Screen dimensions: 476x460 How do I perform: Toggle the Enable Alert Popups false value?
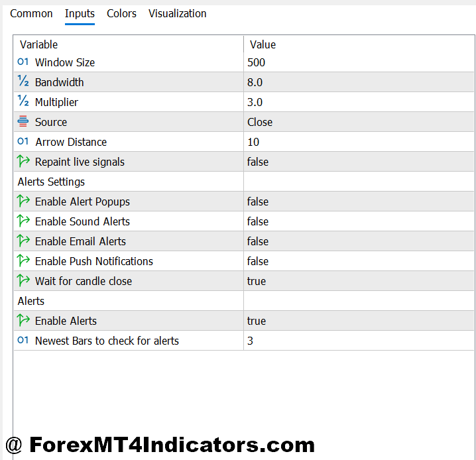pos(258,201)
